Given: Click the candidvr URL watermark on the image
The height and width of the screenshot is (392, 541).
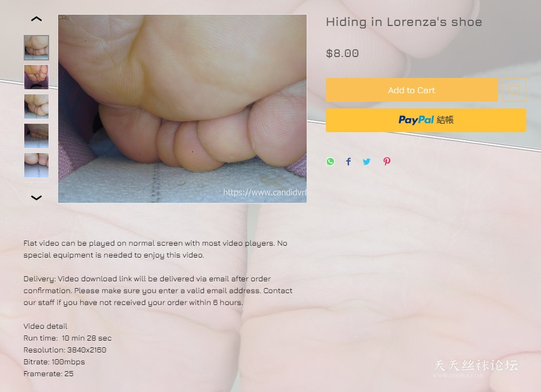Looking at the screenshot, I should (x=265, y=192).
